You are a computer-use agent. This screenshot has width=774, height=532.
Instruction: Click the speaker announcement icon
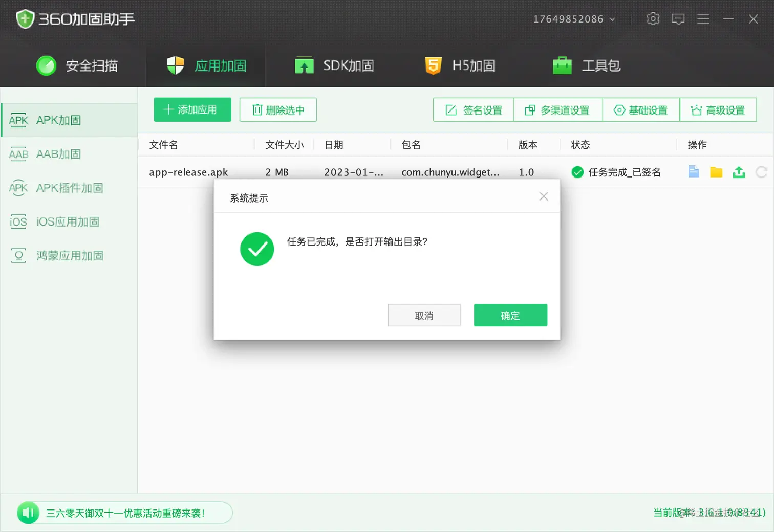(28, 513)
